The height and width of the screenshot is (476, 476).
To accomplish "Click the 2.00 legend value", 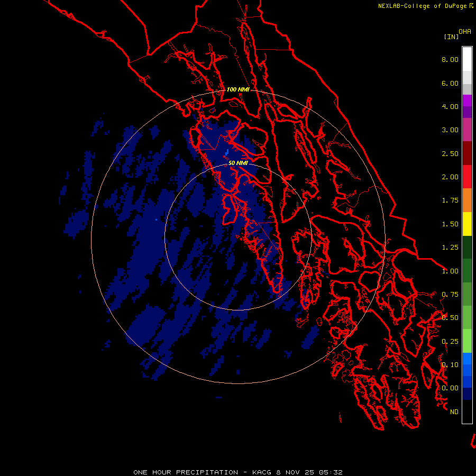I will 450,177.
